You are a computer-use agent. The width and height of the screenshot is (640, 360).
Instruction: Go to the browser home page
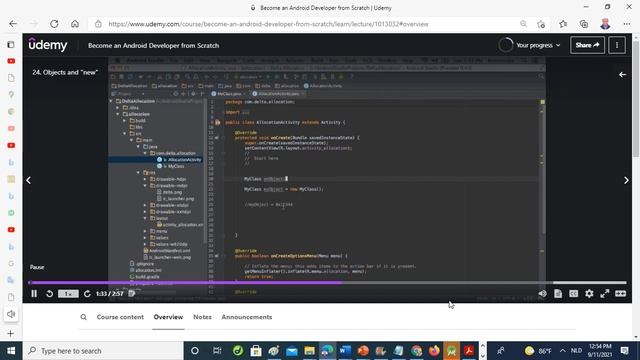[75, 24]
